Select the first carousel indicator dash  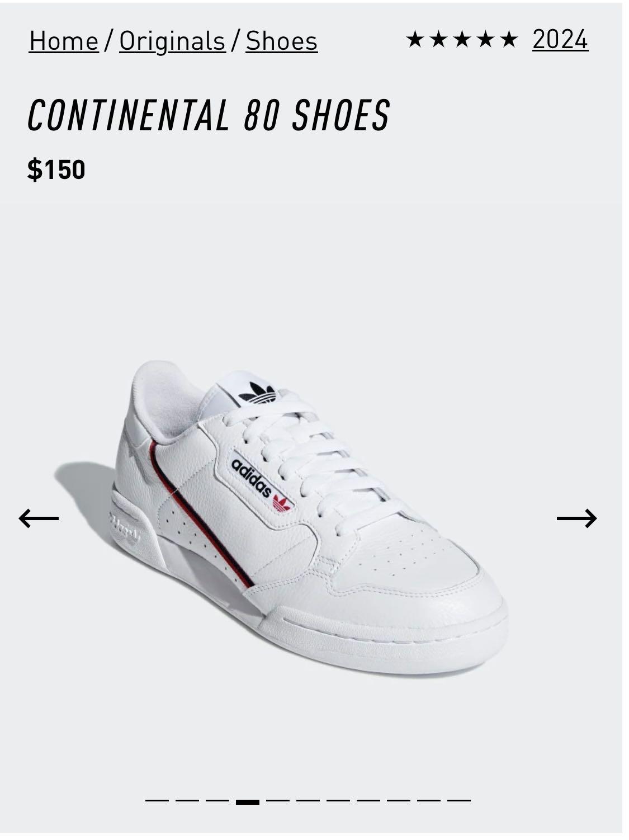tap(157, 801)
